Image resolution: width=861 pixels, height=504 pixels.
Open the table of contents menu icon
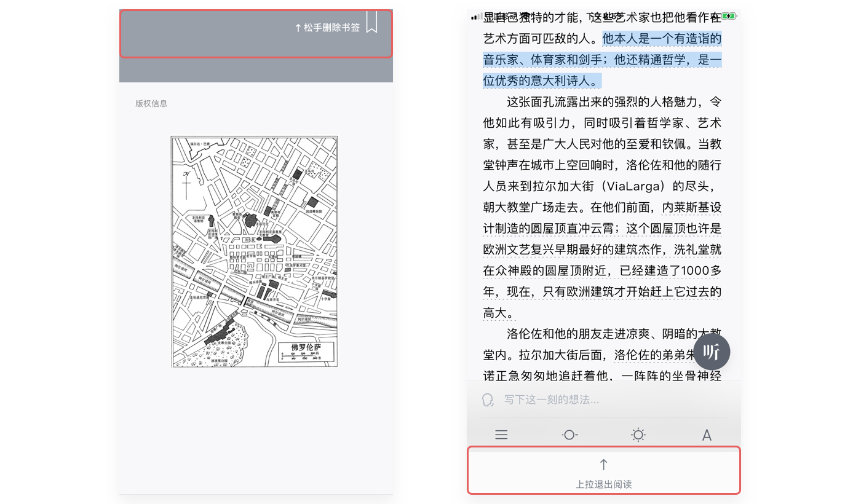coord(501,435)
